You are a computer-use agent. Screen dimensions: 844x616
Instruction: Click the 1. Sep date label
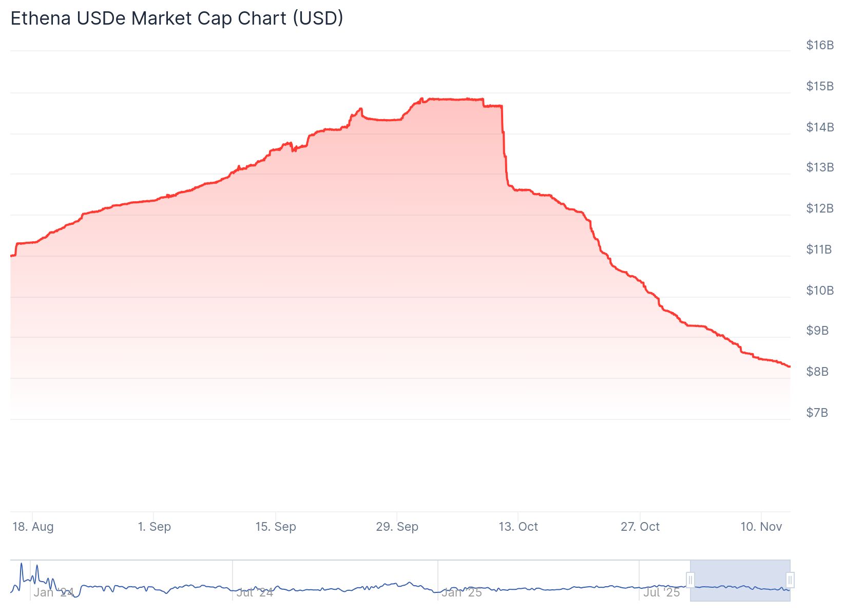154,527
